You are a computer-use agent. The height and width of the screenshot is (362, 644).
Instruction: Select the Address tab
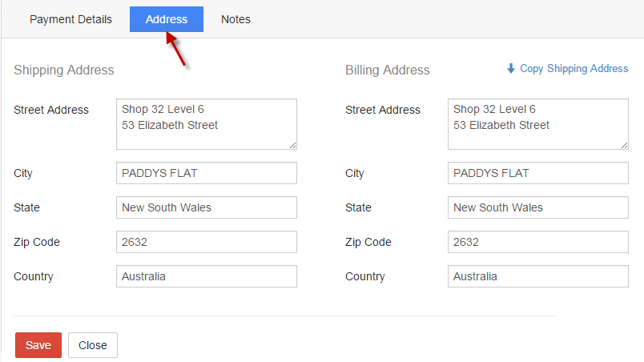[x=167, y=19]
